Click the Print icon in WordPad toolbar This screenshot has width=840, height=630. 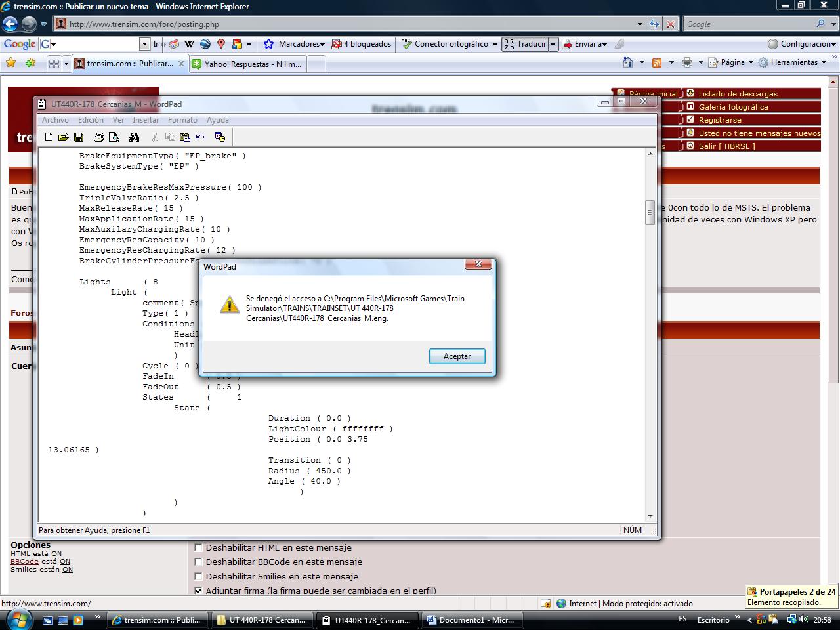(x=98, y=137)
